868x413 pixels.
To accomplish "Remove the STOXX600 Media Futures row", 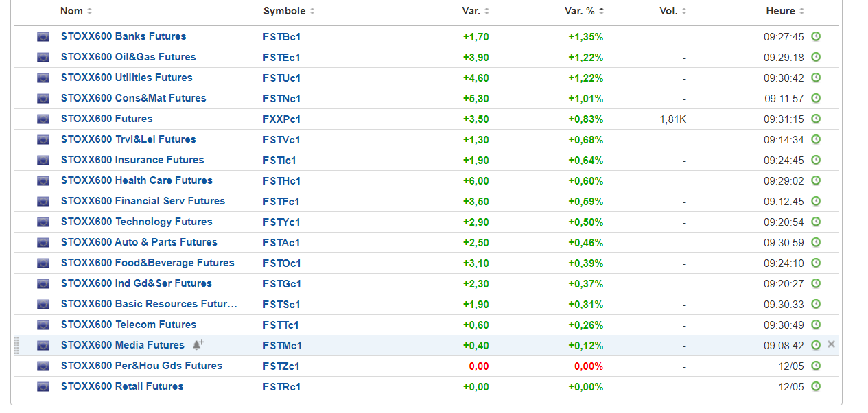I will coord(831,344).
